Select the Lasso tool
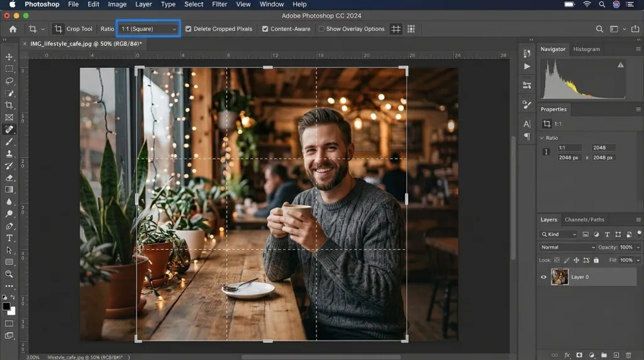 point(9,81)
